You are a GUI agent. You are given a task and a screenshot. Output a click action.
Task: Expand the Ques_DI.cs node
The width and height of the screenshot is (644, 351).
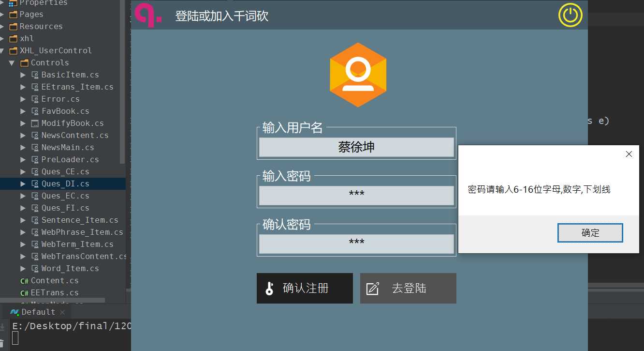tap(23, 183)
